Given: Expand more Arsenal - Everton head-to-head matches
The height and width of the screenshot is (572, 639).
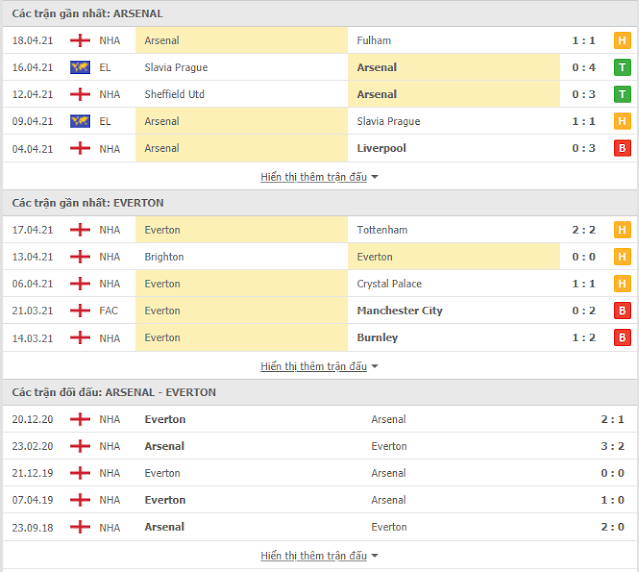Looking at the screenshot, I should click(319, 556).
